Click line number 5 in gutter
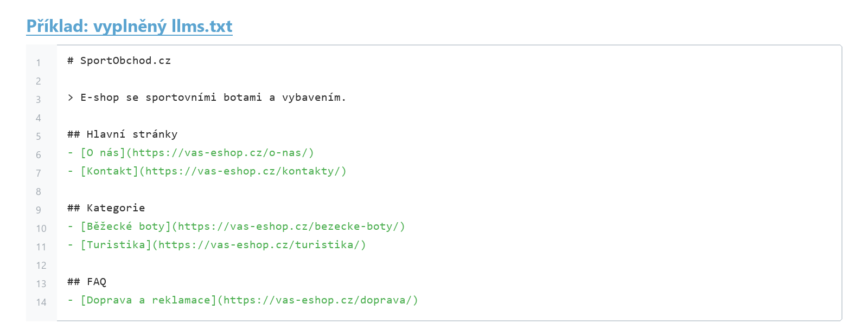The image size is (868, 336). [39, 137]
